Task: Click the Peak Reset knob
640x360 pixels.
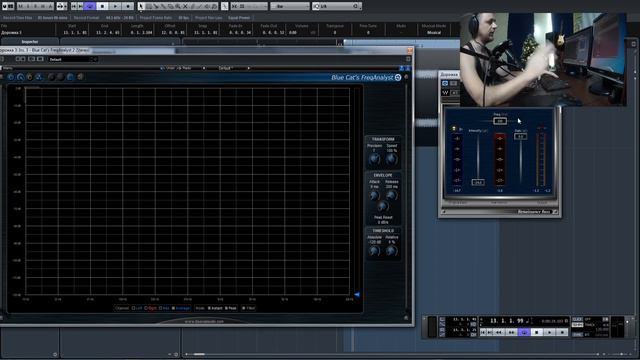Action: click(382, 206)
